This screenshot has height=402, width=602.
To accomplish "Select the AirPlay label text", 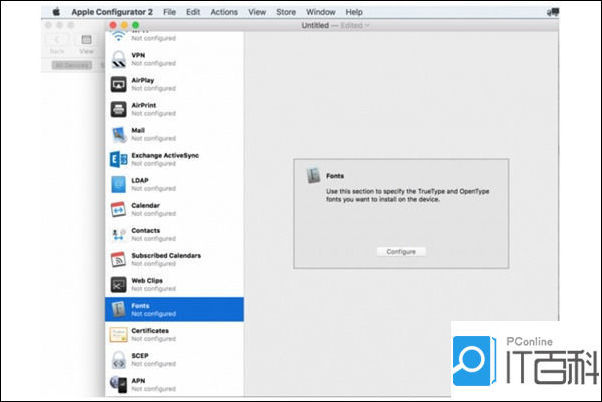I will point(143,80).
